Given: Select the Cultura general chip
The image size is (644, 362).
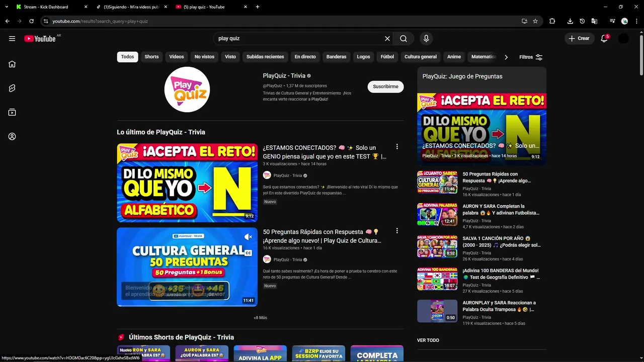Looking at the screenshot, I should pos(421,57).
